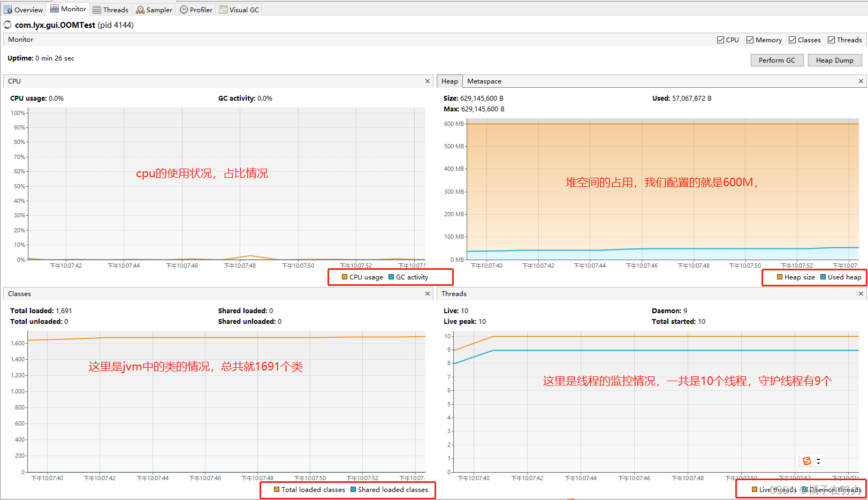Close the CPU panel
This screenshot has width=868, height=500.
(428, 81)
